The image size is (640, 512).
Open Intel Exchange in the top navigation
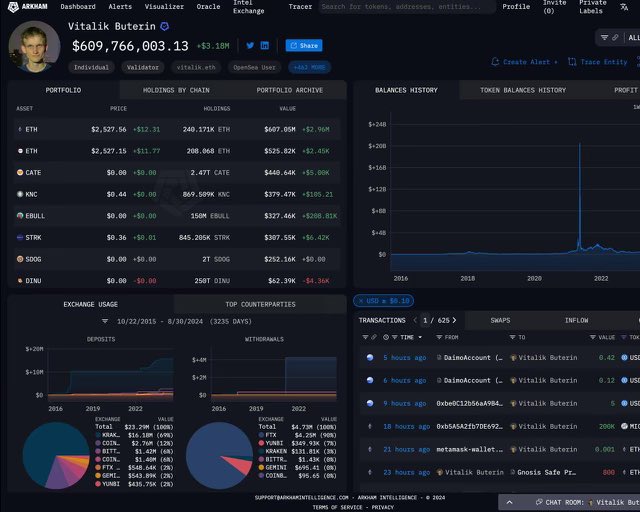click(x=249, y=7)
